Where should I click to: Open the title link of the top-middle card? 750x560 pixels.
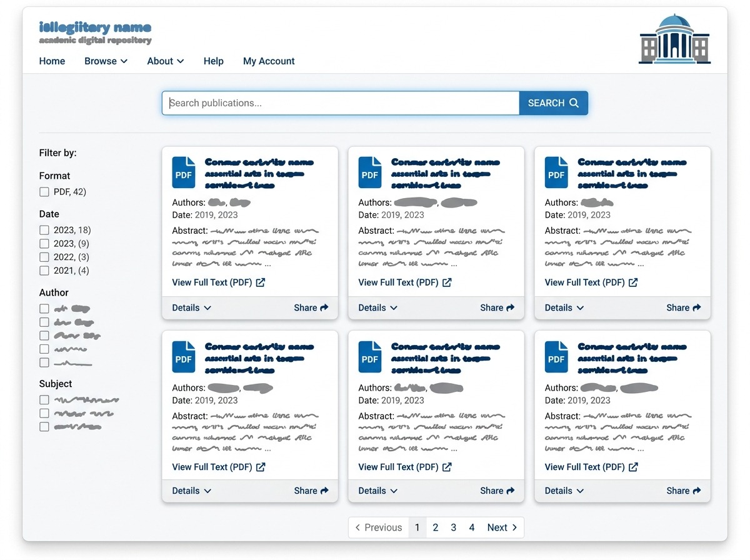coord(446,174)
